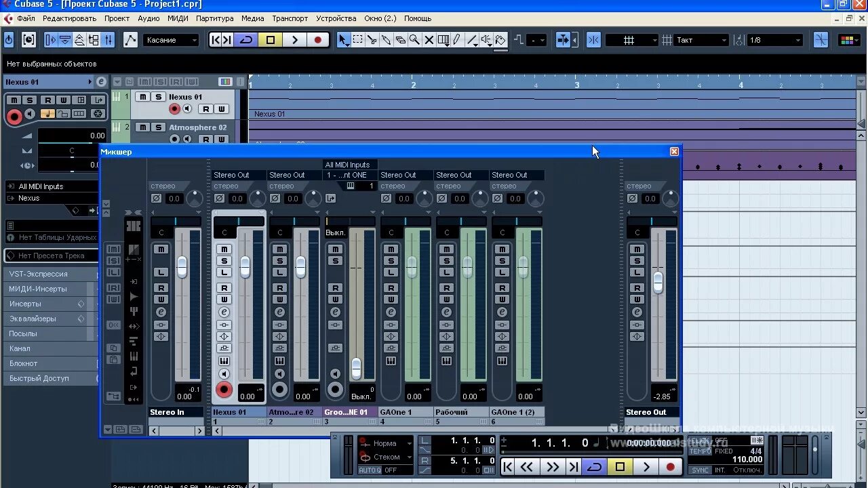Select the Draw pencil tool
868x488 pixels.
point(458,40)
